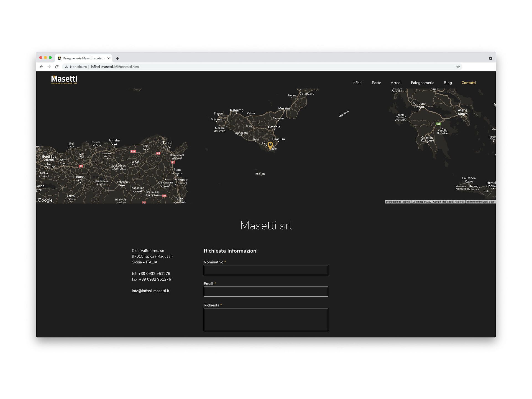Click Catania label on map
The height and width of the screenshot is (399, 532).
point(274,127)
